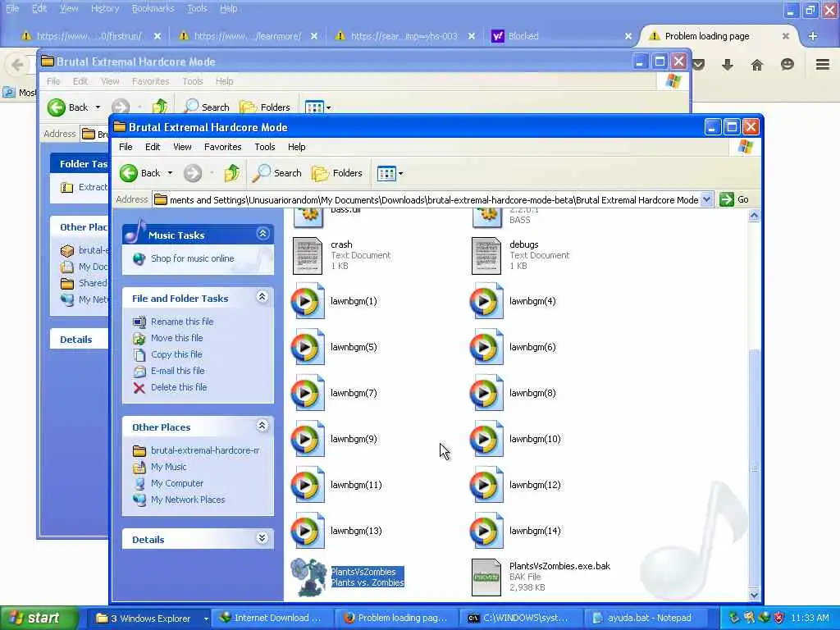Screen dimensions: 840x630
Task: Click the Back arrow in front Explorer window
Action: (129, 173)
